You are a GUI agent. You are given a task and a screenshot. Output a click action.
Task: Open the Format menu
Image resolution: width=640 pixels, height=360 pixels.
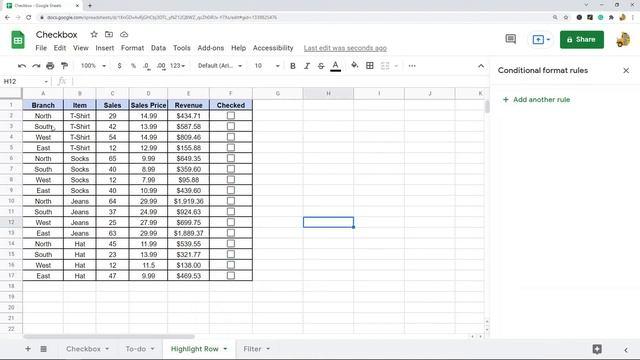tap(132, 48)
